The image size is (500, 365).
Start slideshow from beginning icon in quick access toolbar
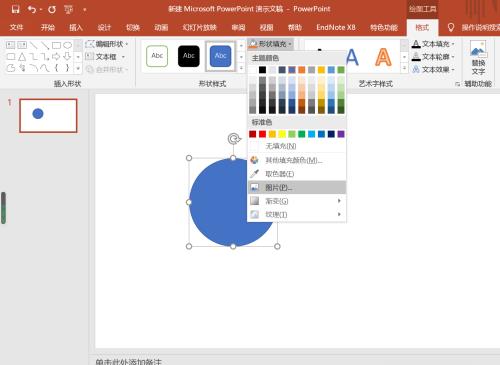point(69,9)
